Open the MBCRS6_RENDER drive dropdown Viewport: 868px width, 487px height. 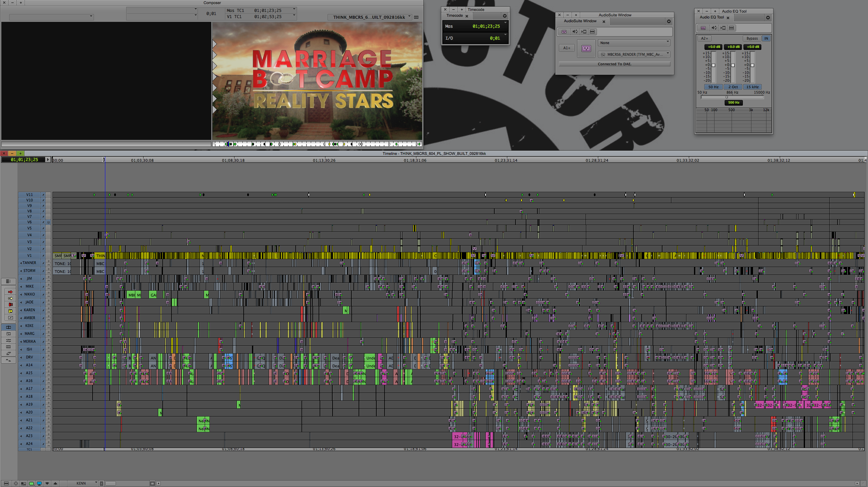pos(634,55)
